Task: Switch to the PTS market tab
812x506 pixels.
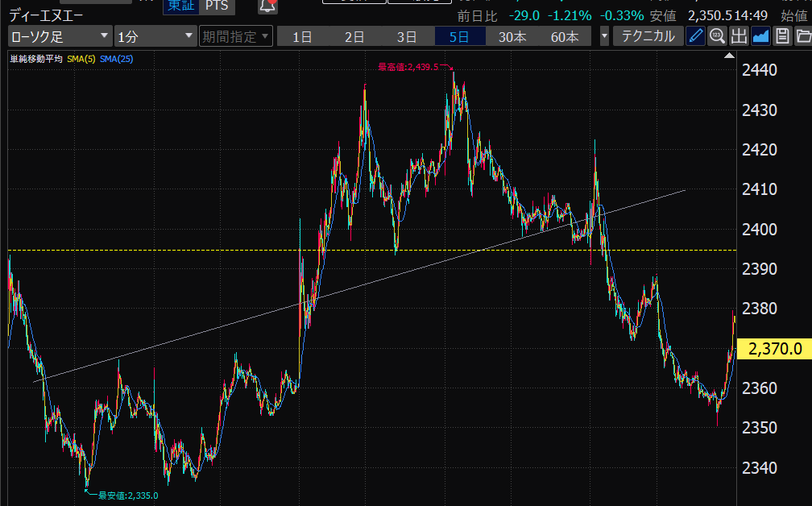Action: point(217,6)
